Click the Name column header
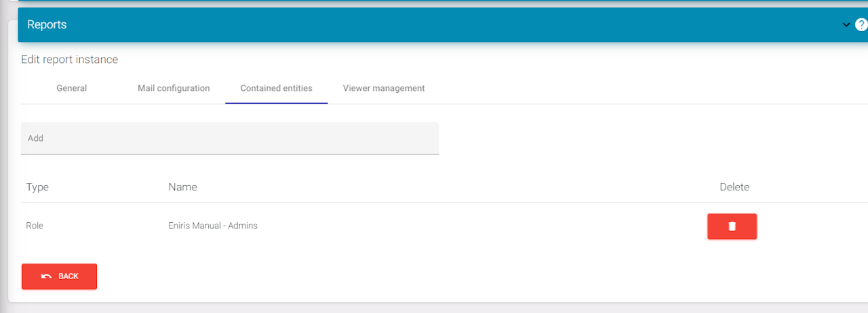Viewport: 868px width, 313px height. (x=182, y=187)
